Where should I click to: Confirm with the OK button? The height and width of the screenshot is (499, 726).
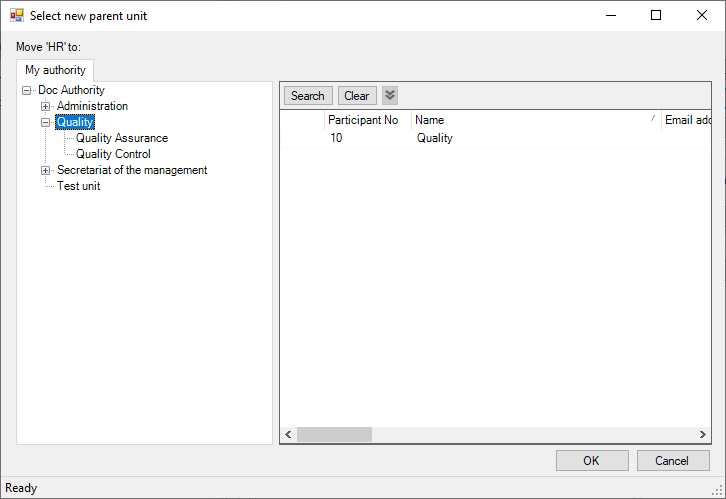pos(591,461)
